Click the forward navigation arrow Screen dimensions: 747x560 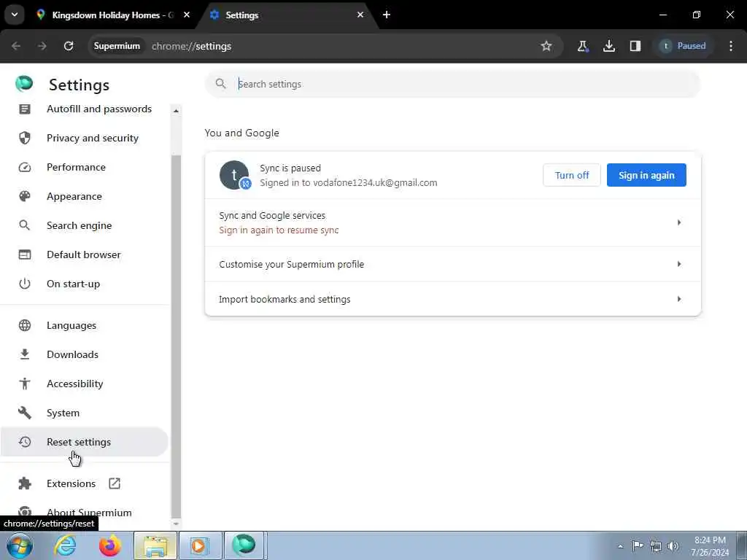42,46
